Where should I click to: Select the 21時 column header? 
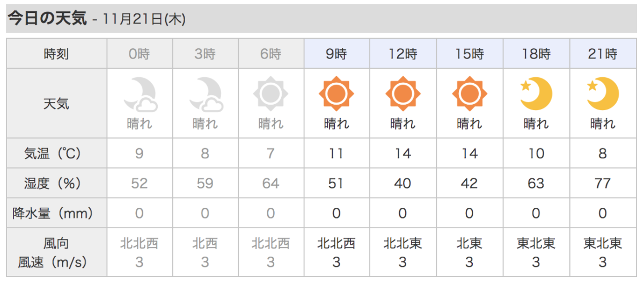click(603, 54)
